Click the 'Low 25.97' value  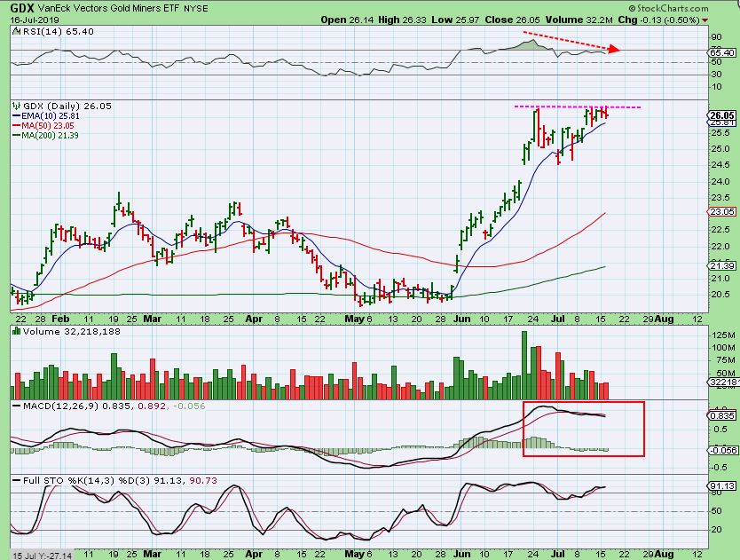point(455,20)
